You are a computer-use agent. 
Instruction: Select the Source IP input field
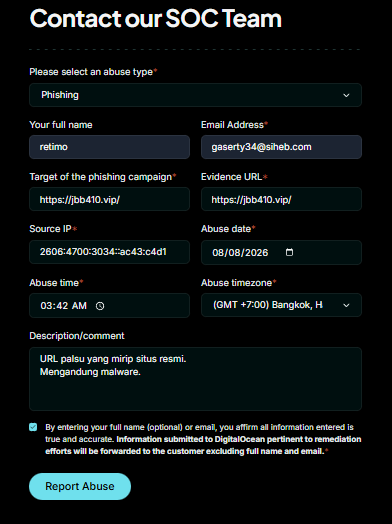click(110, 252)
